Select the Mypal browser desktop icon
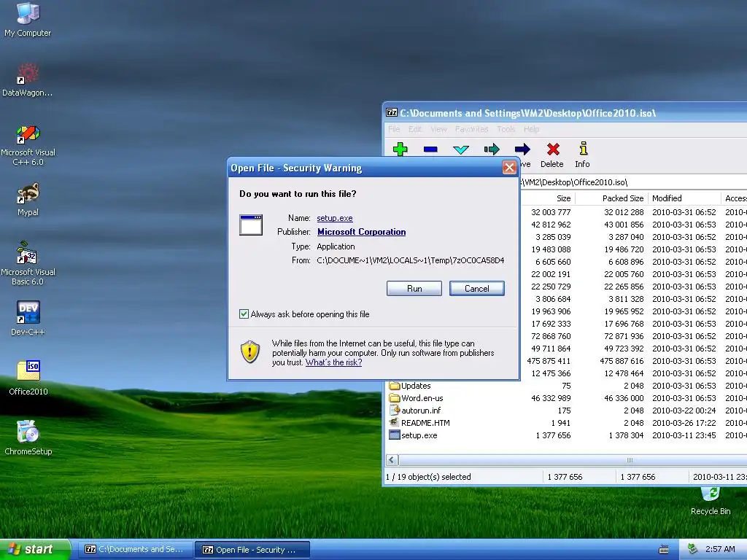Screen dimensions: 747x560 coord(28,199)
